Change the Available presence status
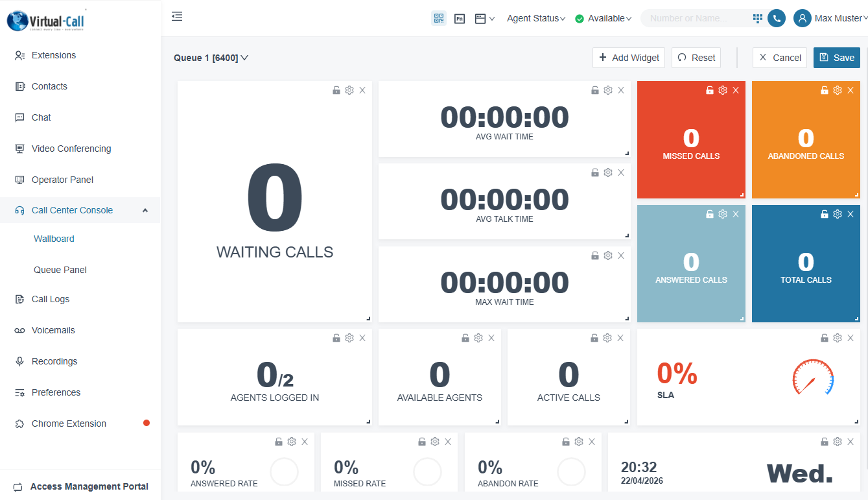Image resolution: width=868 pixels, height=500 pixels. (x=604, y=18)
